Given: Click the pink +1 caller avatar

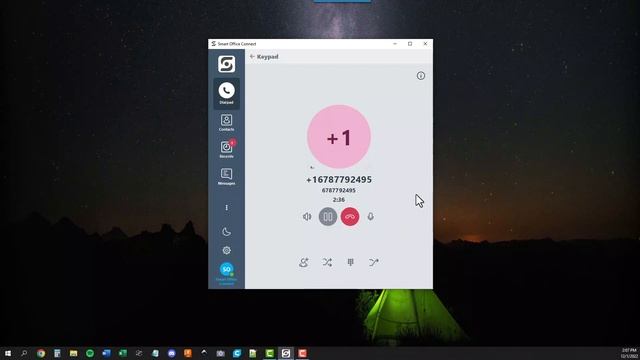Looking at the screenshot, I should 339,137.
